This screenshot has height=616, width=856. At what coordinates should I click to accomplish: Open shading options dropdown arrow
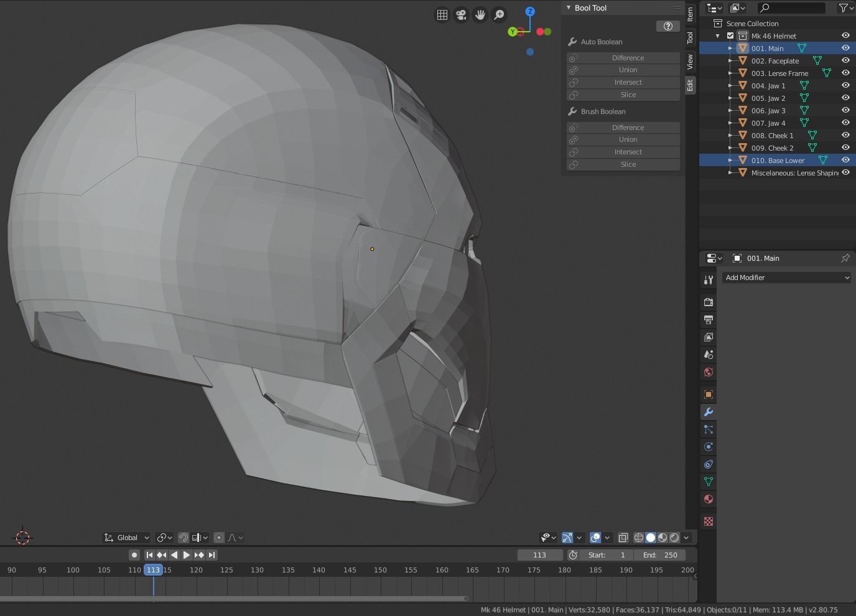click(x=687, y=538)
